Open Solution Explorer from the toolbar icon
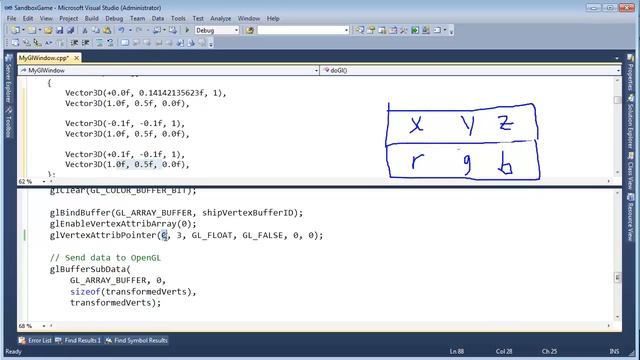Viewport: 640px width, 360px height. pos(360,30)
